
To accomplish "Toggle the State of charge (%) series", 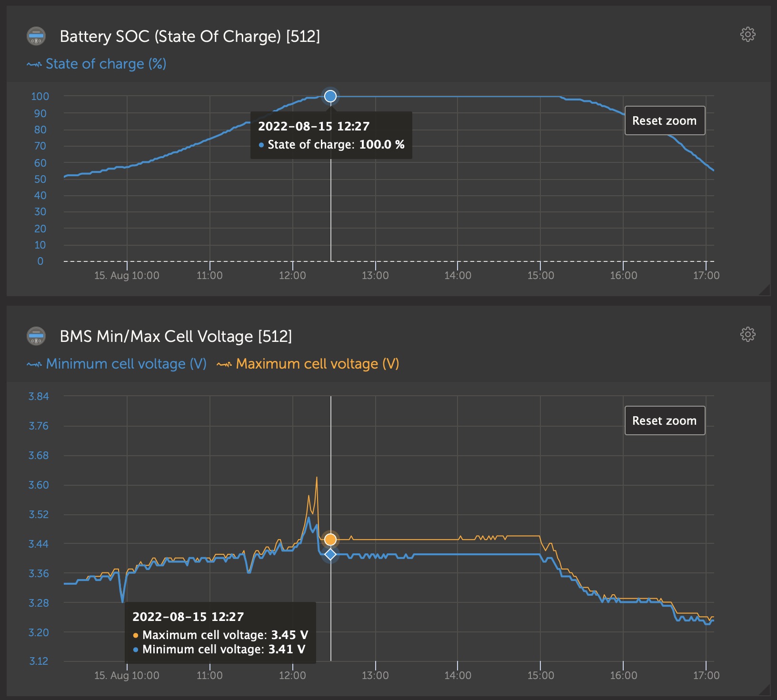I will (106, 64).
